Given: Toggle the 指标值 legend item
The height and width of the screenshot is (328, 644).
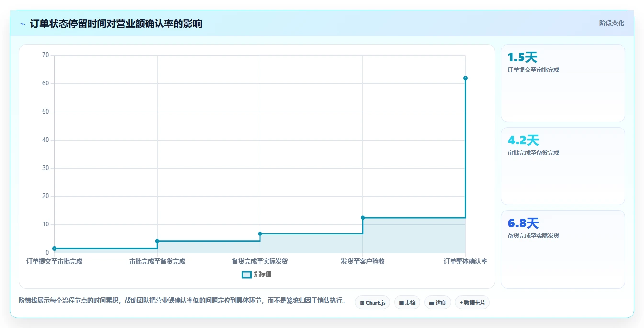Looking at the screenshot, I should 257,274.
